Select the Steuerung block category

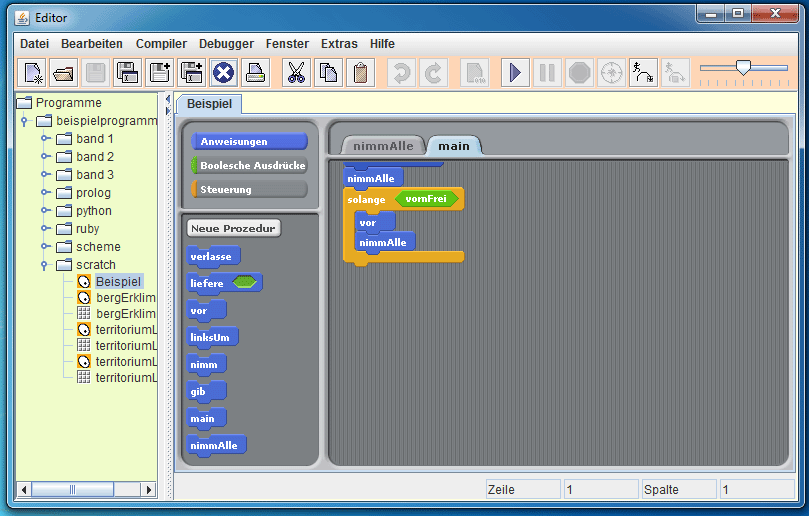(x=249, y=190)
